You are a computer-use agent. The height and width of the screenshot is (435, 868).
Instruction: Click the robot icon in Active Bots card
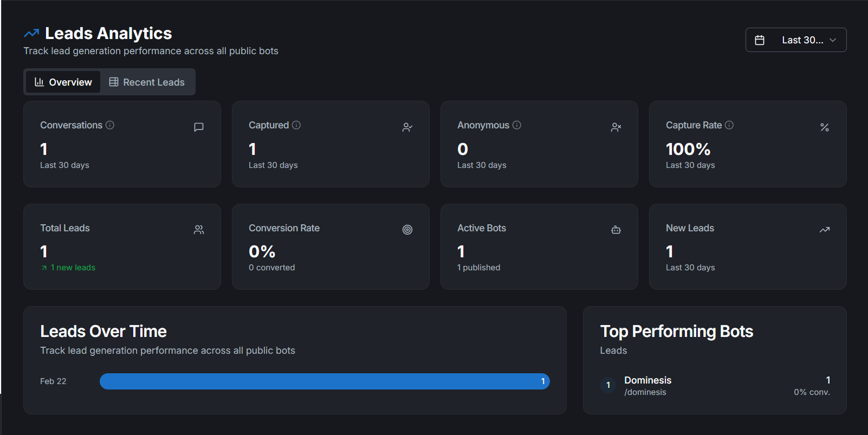(616, 230)
